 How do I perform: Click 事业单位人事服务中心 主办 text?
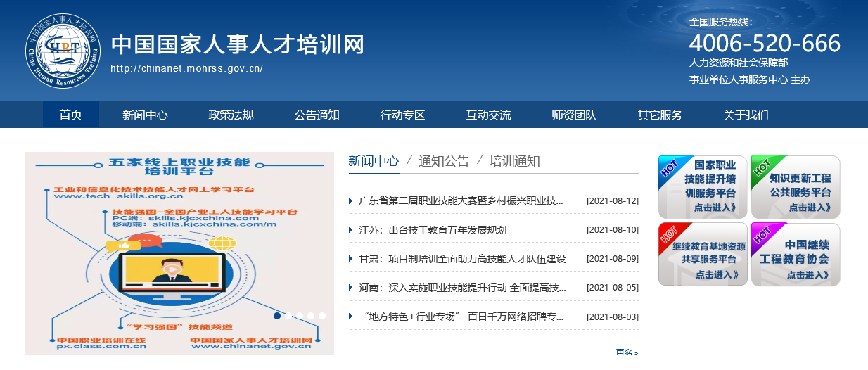click(750, 79)
